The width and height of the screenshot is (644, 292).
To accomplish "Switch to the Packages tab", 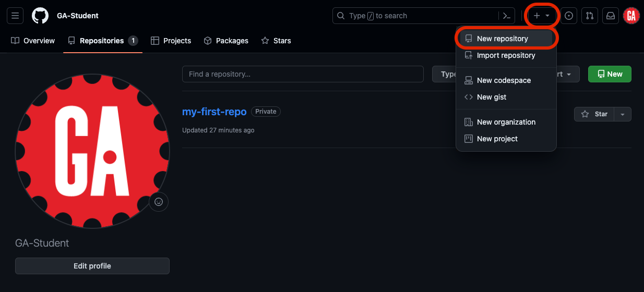I will click(226, 41).
